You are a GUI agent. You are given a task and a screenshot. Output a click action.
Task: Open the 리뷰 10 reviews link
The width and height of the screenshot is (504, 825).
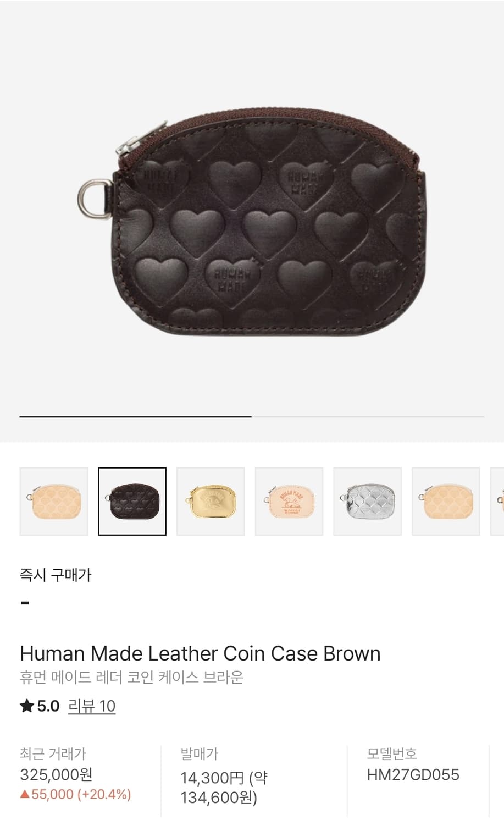point(92,706)
